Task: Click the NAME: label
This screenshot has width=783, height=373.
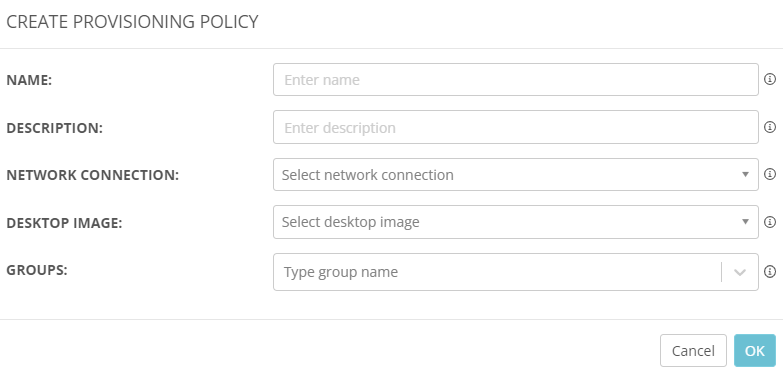Action: click(29, 80)
